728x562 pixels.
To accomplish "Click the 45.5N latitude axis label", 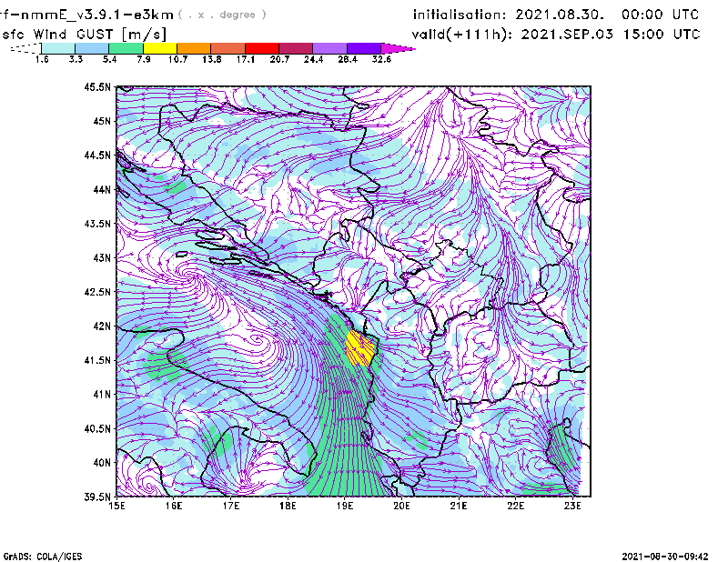I will click(x=97, y=87).
